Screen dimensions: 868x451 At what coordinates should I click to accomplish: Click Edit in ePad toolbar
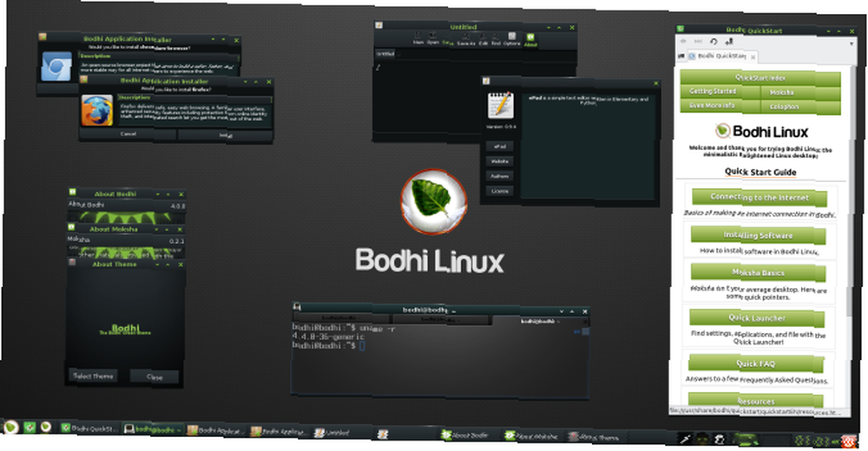pyautogui.click(x=483, y=40)
